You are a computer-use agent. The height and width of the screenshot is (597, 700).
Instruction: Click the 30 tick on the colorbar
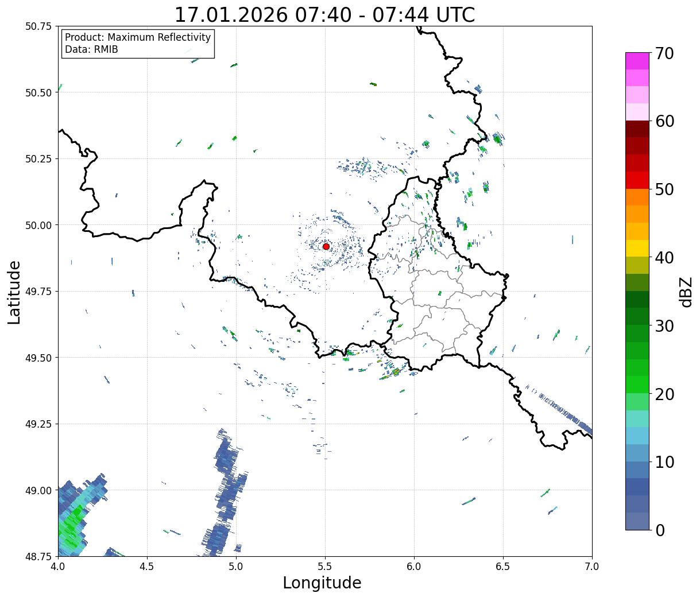[x=664, y=325]
